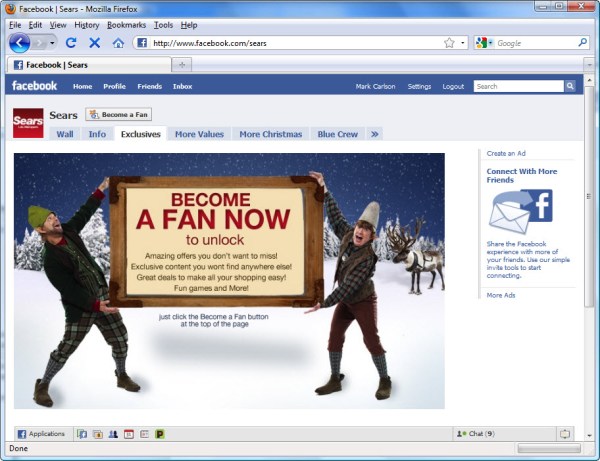The image size is (600, 461).
Task: Switch to the More Christmas tab
Action: 271,134
